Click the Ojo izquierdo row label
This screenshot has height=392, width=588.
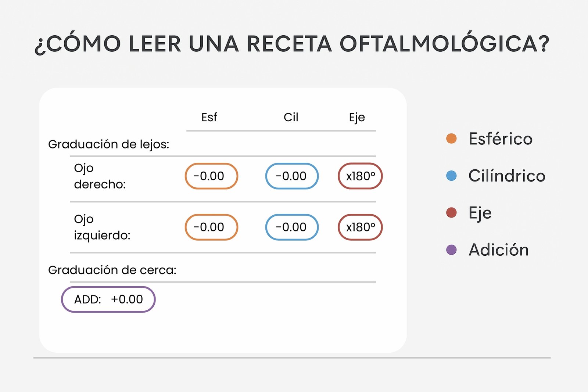[102, 227]
